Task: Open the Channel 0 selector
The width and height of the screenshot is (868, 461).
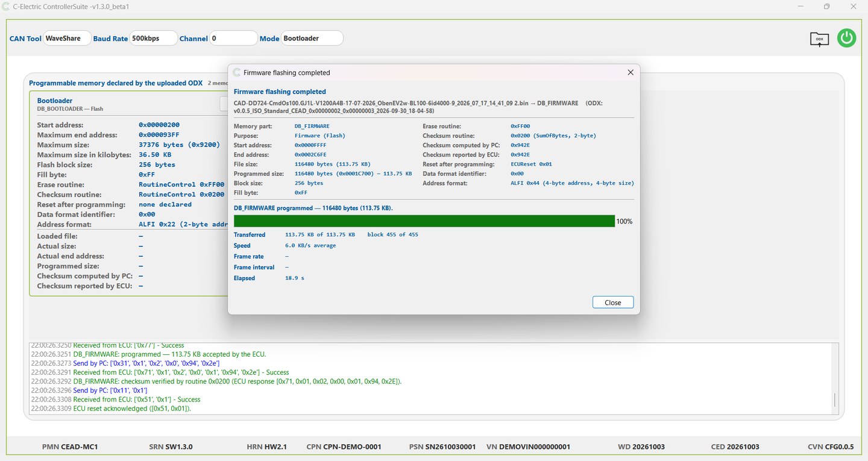Action: tap(234, 38)
